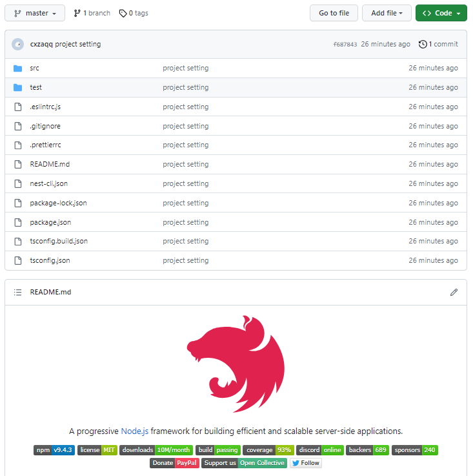Image resolution: width=473 pixels, height=476 pixels.
Task: Click the build passing badge
Action: pyautogui.click(x=218, y=450)
